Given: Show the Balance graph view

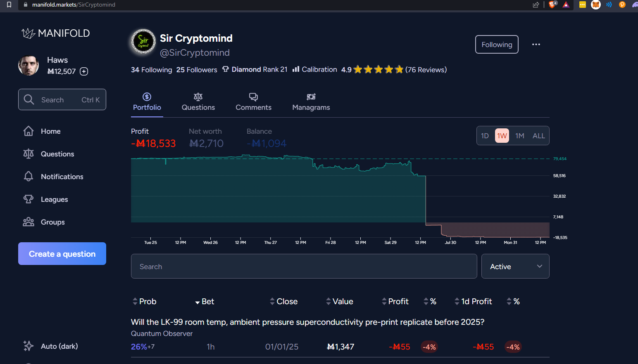Looking at the screenshot, I should tap(267, 138).
